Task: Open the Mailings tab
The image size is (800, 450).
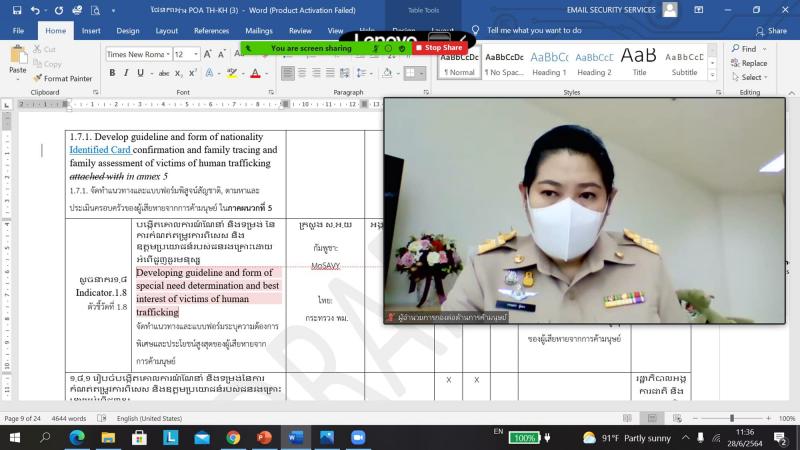Action: pyautogui.click(x=259, y=31)
